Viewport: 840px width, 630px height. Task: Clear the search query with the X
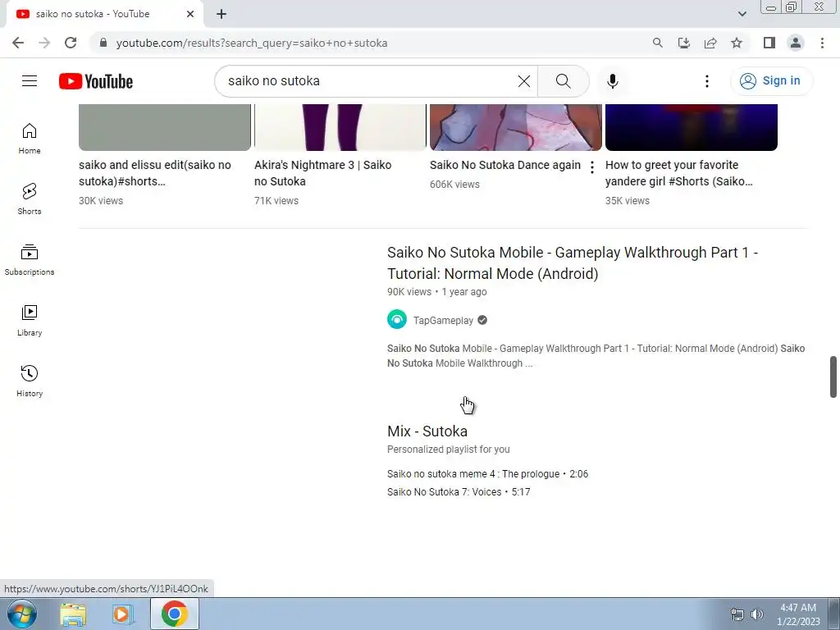pyautogui.click(x=524, y=81)
